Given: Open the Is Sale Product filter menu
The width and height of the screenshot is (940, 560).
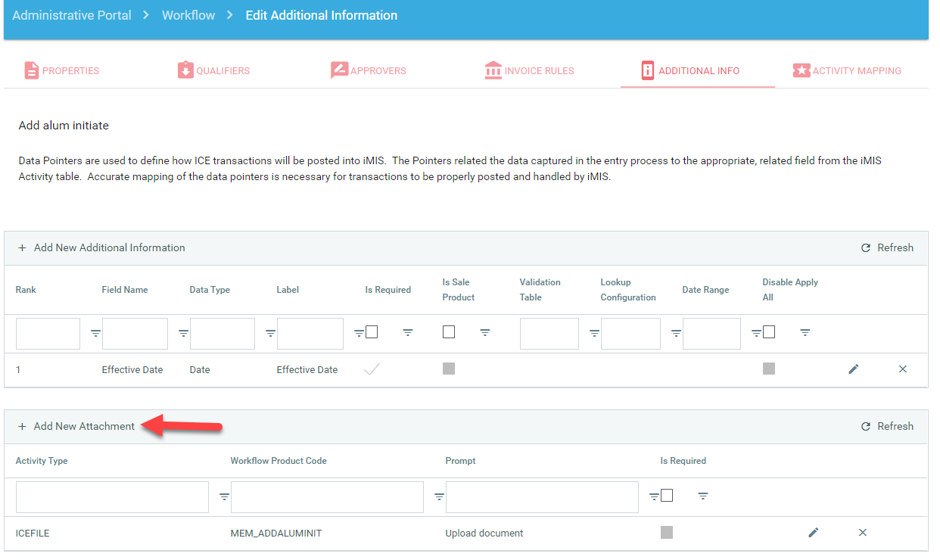Looking at the screenshot, I should point(485,332).
